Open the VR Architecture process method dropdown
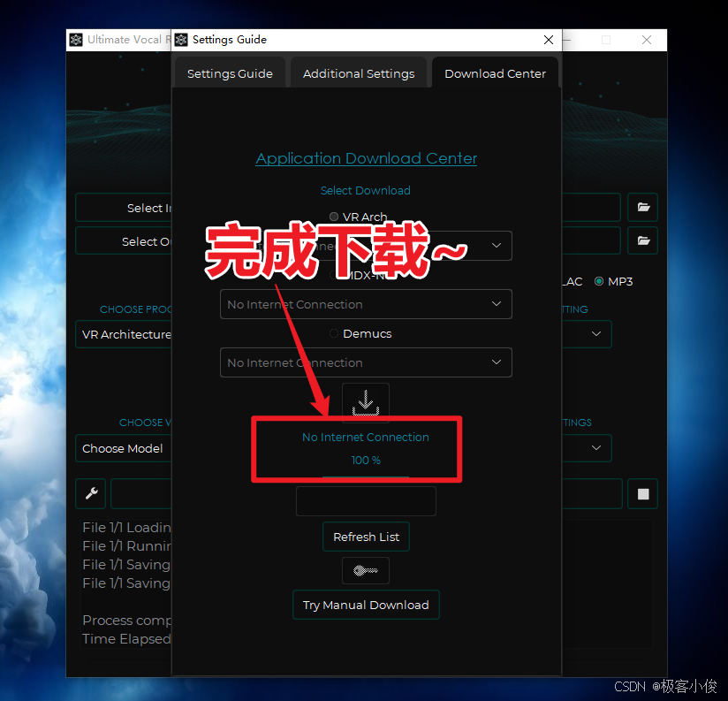This screenshot has height=701, width=728. (124, 334)
